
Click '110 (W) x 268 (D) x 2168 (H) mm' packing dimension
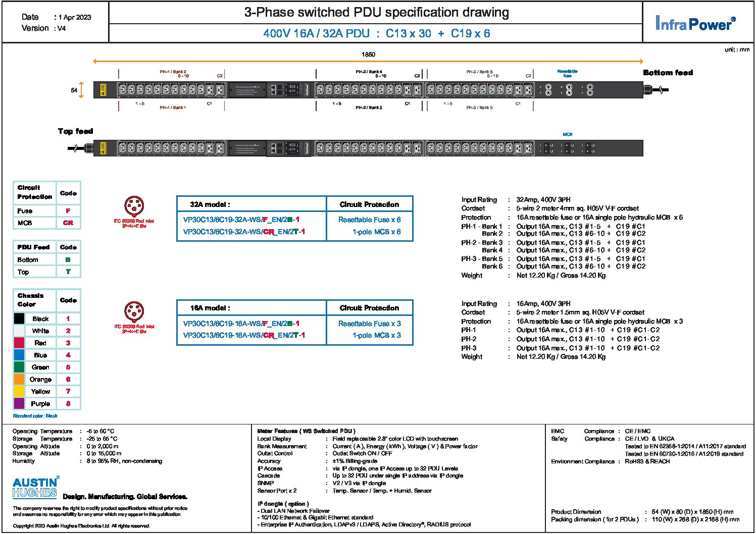point(695,519)
